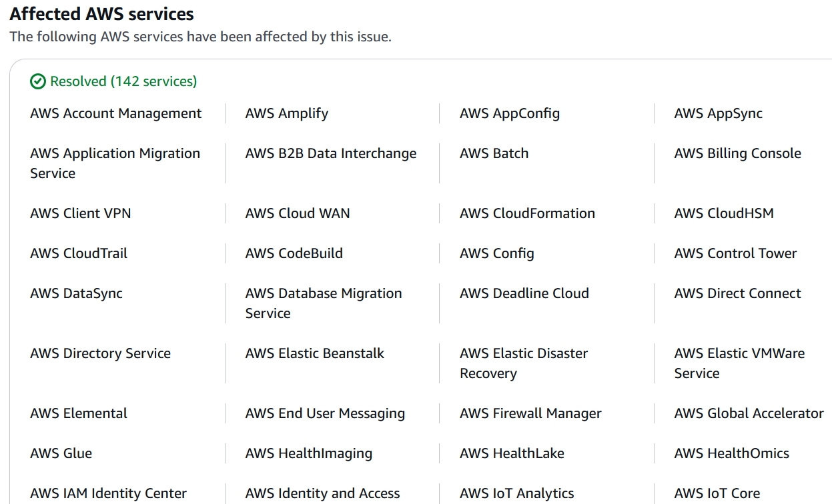Image resolution: width=832 pixels, height=504 pixels.
Task: Choose AWS AppSync service
Action: pos(718,113)
